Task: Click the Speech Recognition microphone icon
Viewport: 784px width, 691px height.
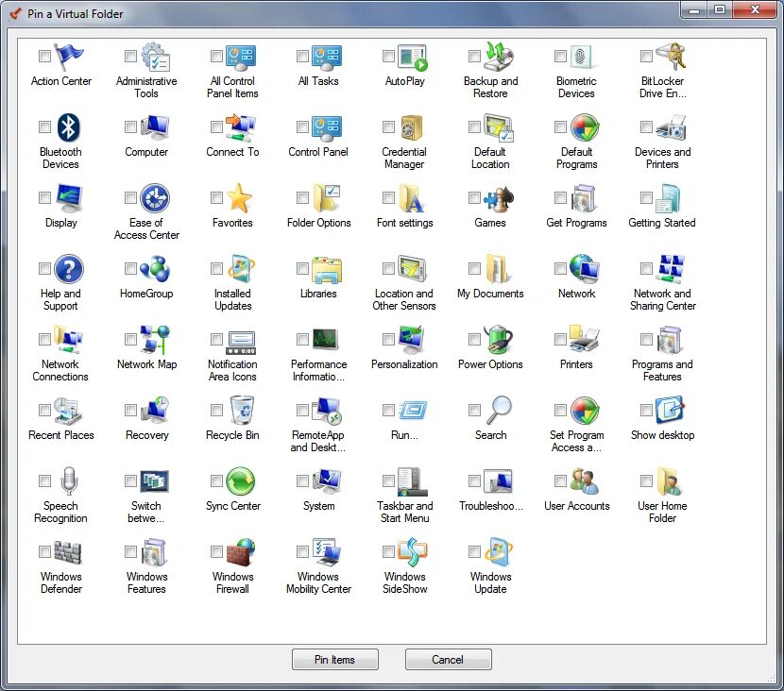Action: point(69,481)
